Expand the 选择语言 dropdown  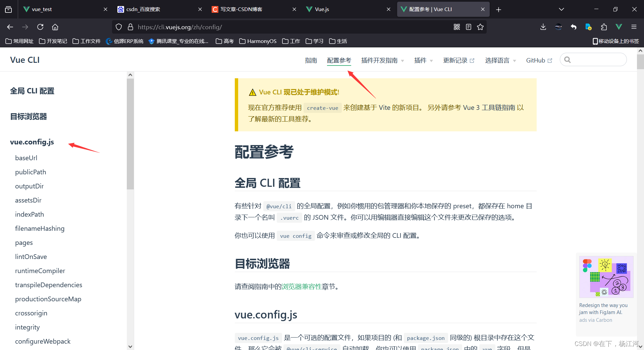pyautogui.click(x=501, y=60)
